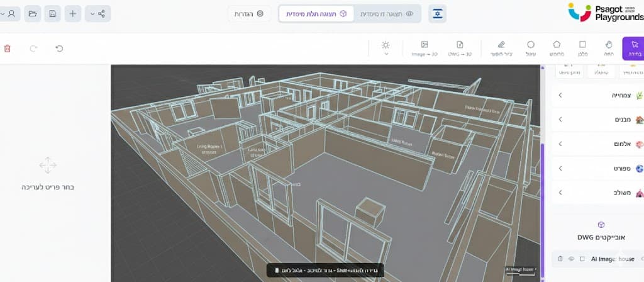Open the Image → 3D converter
This screenshot has width=644, height=282.
[x=425, y=48]
